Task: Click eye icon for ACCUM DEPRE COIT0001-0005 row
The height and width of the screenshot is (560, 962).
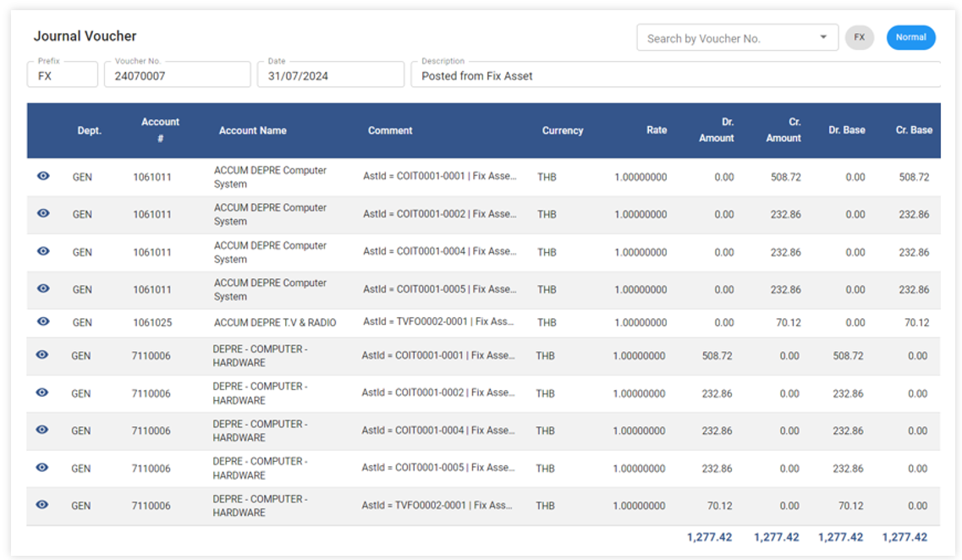Action: 43,288
